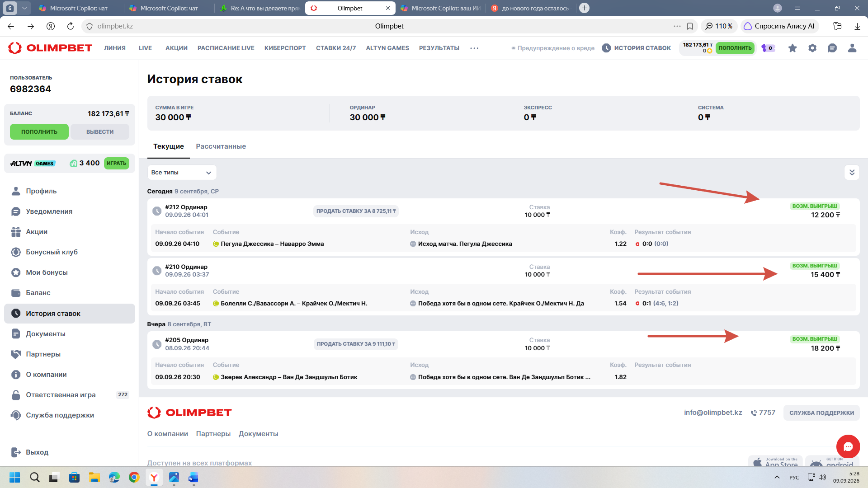Click event Пегула Джессика – Наварро Эмма
868x488 pixels.
[x=272, y=244]
